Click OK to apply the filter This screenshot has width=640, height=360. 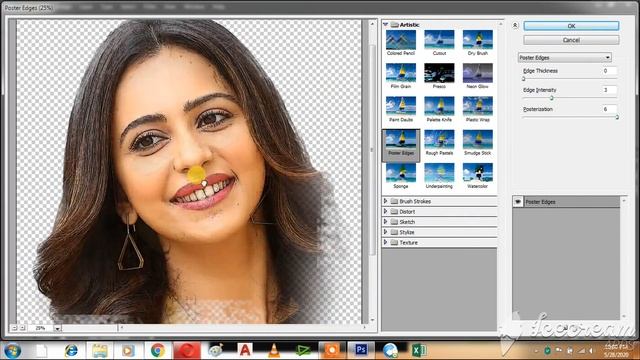(x=571, y=26)
